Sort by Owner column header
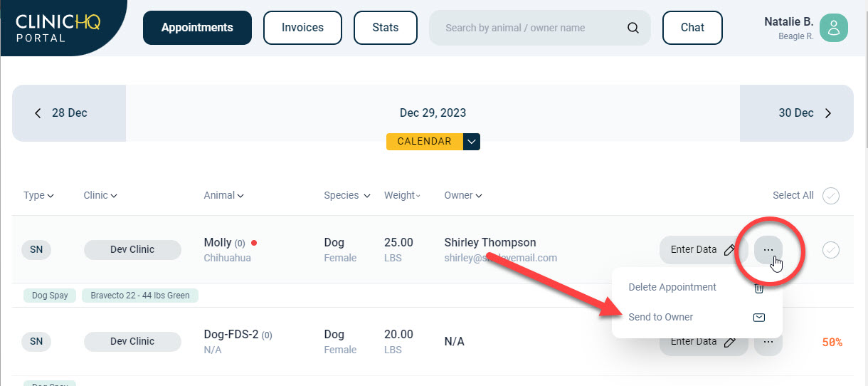 [462, 196]
